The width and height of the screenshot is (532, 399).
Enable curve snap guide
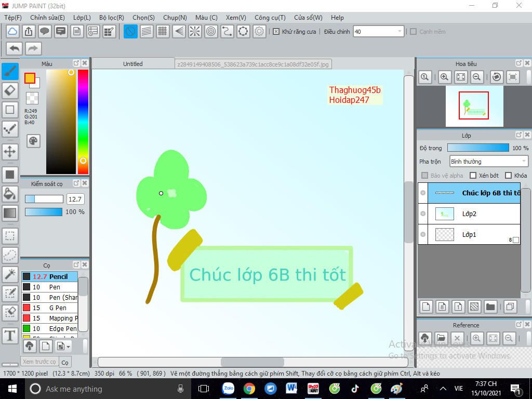[x=227, y=32]
